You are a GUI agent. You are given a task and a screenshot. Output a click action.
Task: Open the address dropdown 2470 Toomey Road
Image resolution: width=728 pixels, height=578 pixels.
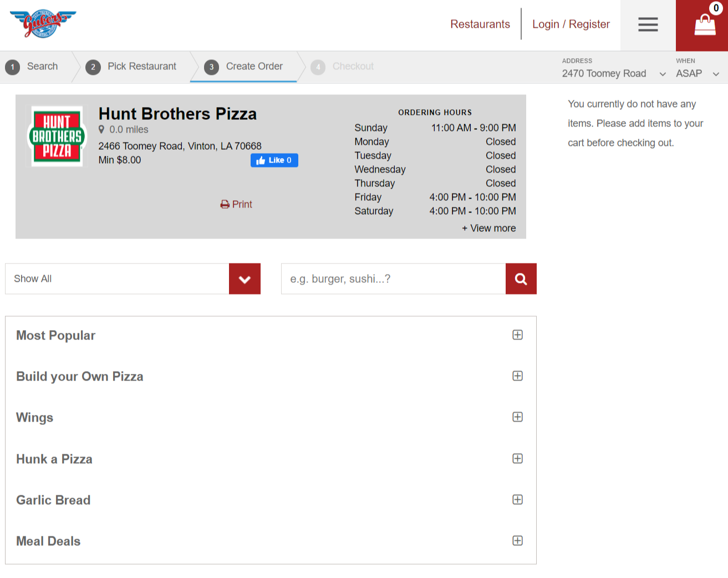pyautogui.click(x=614, y=73)
